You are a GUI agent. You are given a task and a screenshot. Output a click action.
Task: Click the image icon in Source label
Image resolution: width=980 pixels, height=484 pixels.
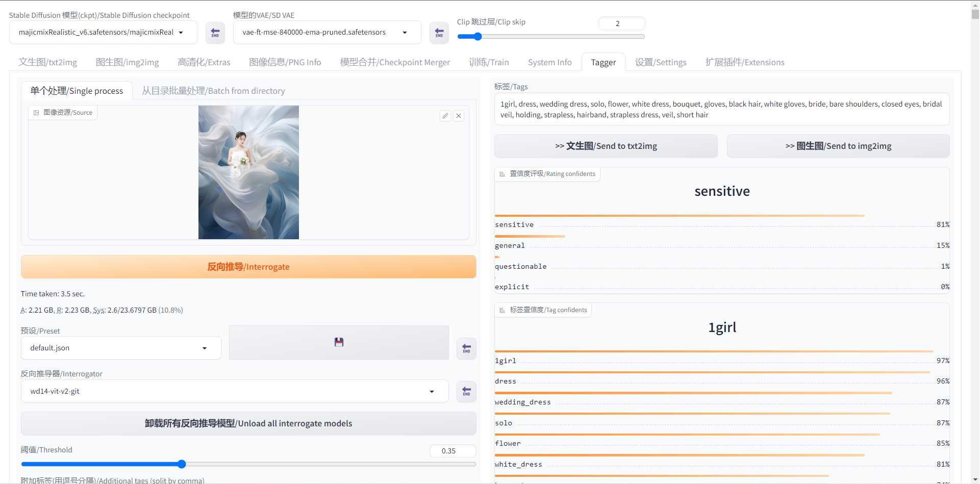(36, 113)
